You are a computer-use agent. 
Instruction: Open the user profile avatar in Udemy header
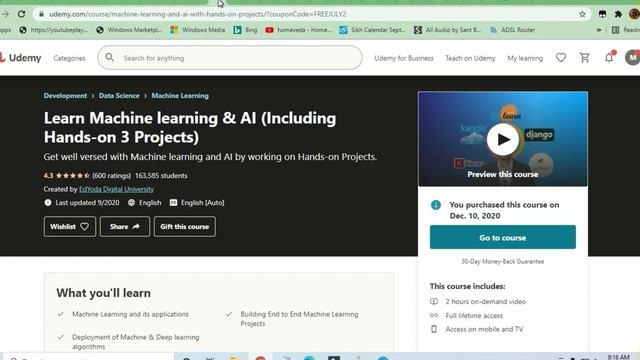[x=633, y=58]
